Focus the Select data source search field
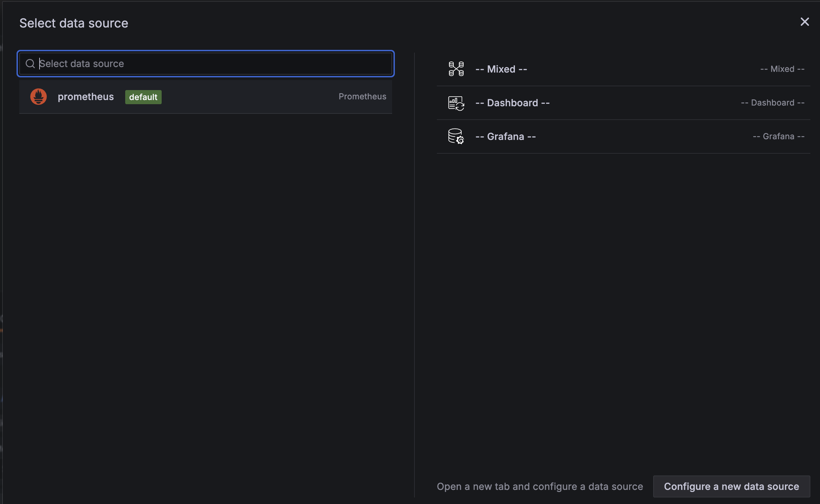Image resolution: width=820 pixels, height=504 pixels. point(206,64)
